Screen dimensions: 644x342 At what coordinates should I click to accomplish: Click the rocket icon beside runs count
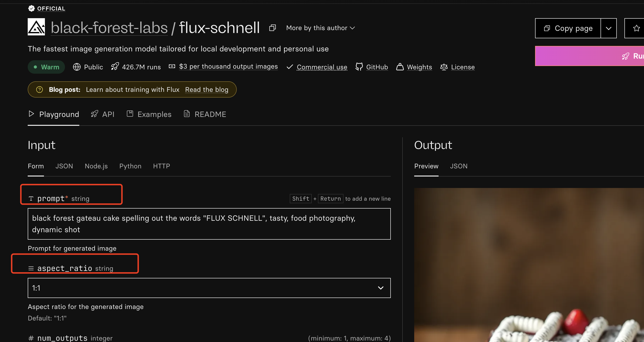tap(115, 66)
